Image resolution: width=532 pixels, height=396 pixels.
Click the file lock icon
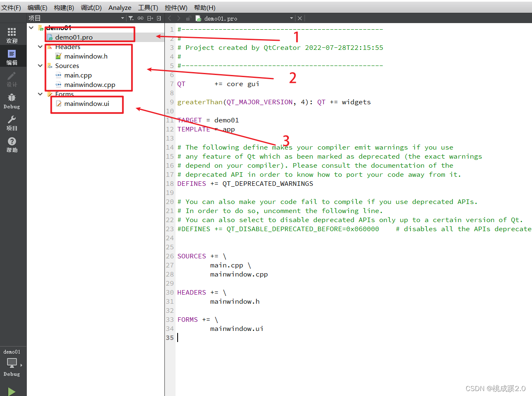pos(188,18)
